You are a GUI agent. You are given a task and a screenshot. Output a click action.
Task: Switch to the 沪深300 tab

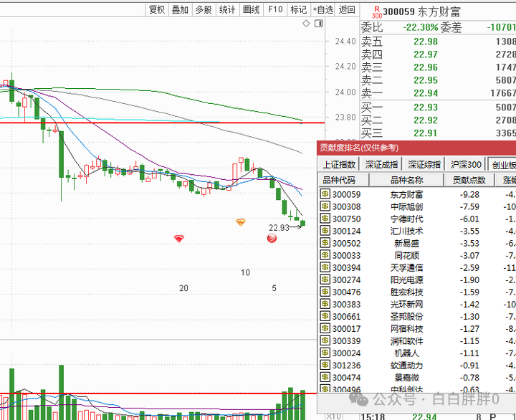[x=466, y=164]
